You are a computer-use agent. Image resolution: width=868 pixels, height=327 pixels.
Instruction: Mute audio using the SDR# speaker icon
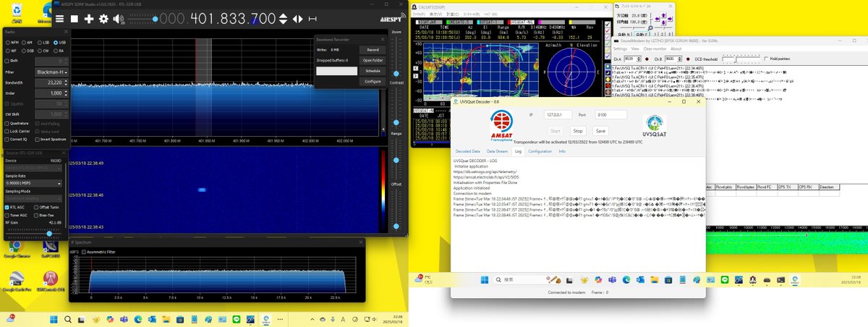pyautogui.click(x=119, y=19)
